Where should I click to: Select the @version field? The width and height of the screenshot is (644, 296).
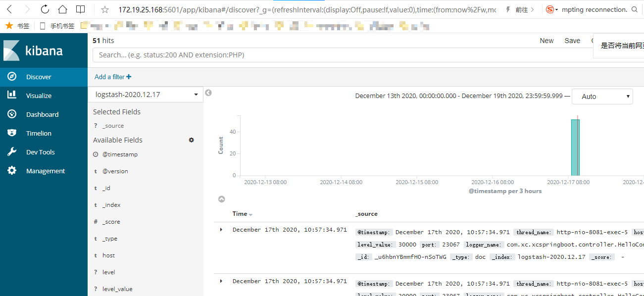[x=115, y=171]
